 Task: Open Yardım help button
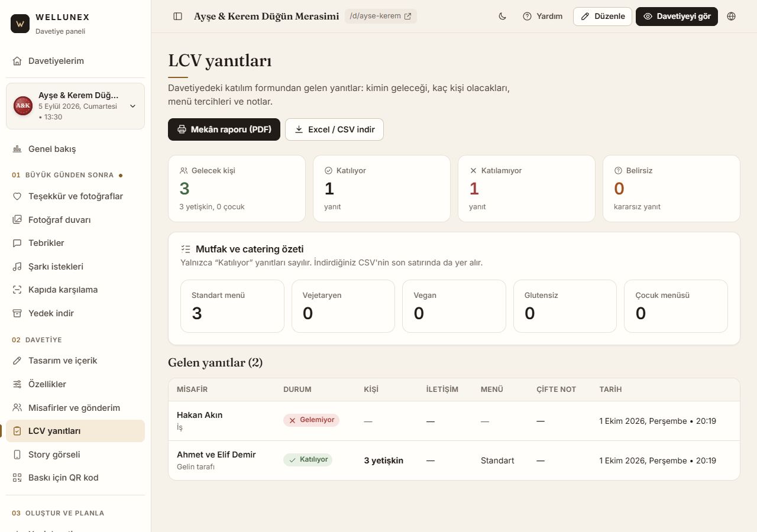[543, 17]
